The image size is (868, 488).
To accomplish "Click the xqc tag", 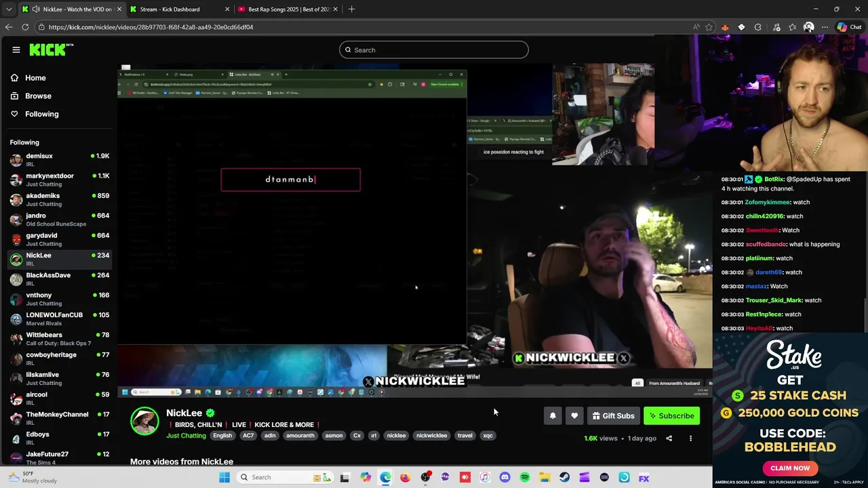I will point(488,436).
